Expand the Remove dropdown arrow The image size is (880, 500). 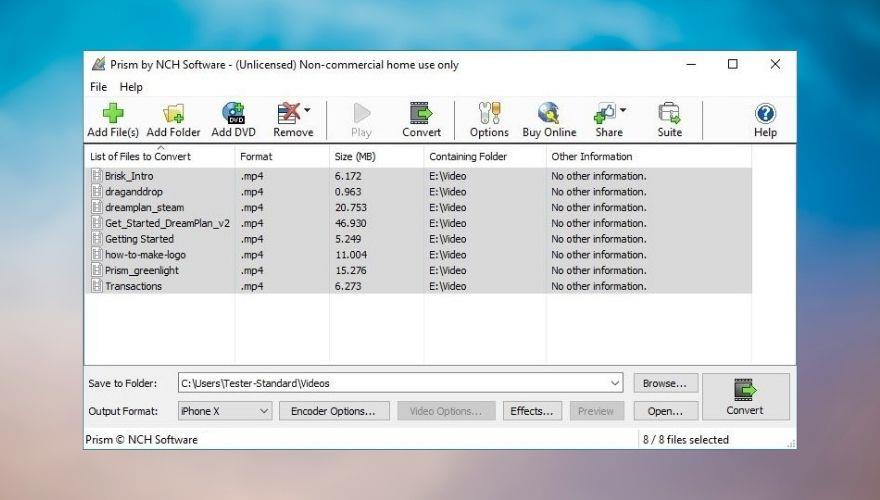308,110
